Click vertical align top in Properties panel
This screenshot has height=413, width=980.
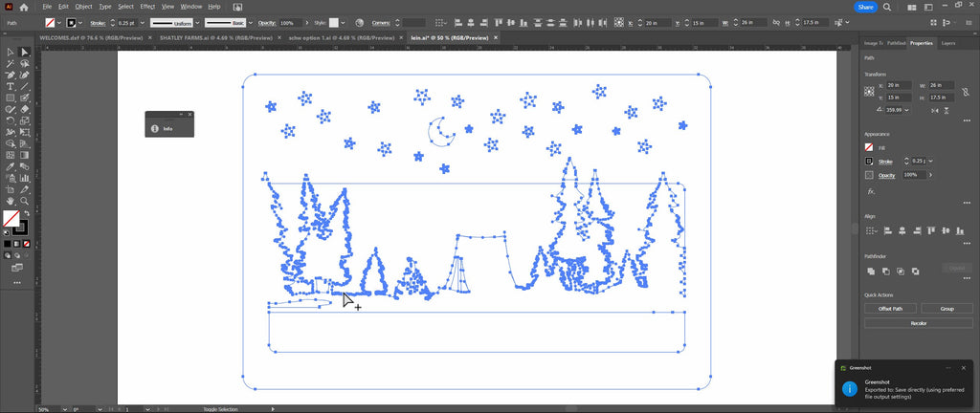(x=932, y=230)
